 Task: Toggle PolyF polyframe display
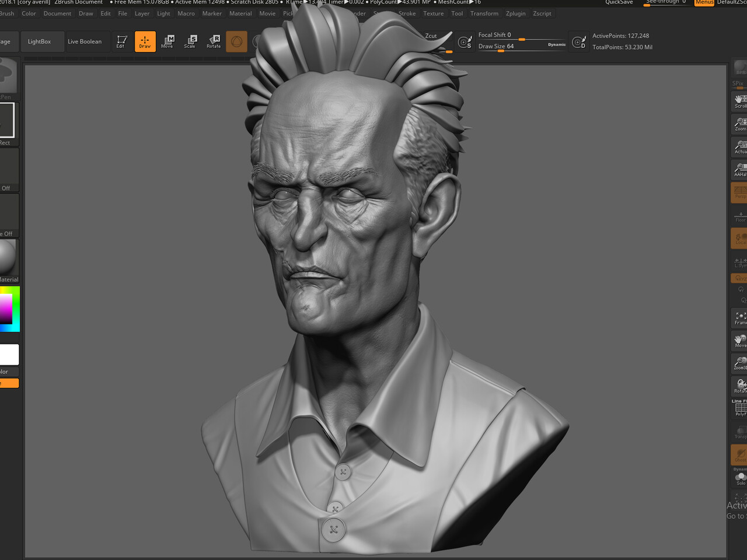coord(740,409)
